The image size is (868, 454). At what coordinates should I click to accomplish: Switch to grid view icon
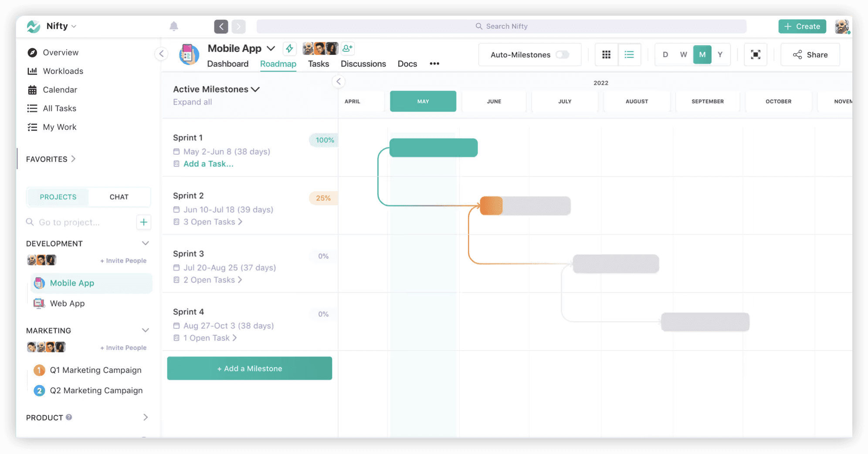click(x=606, y=55)
